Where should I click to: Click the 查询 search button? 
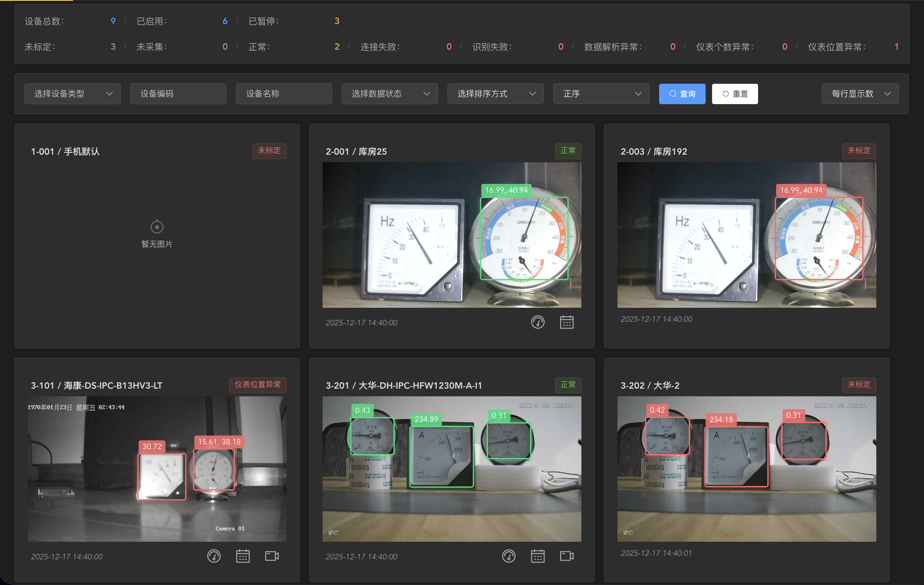click(682, 94)
